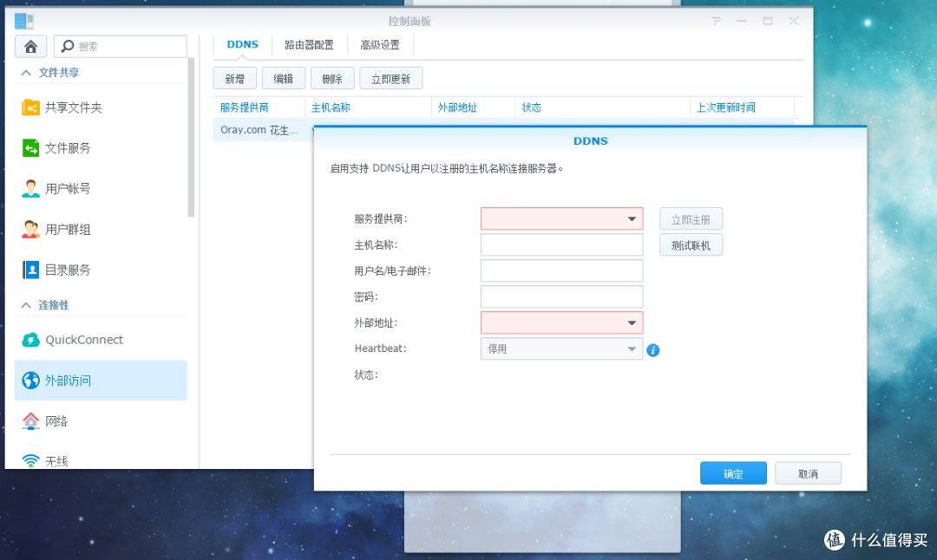Click the 立即注册 register now button
The image size is (937, 560).
[691, 219]
